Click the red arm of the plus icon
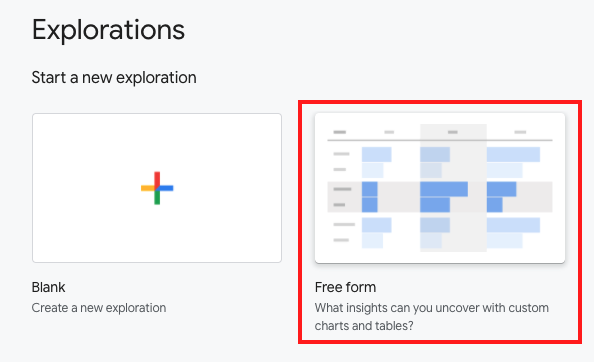Screen dimensions: 594x362 157,178
